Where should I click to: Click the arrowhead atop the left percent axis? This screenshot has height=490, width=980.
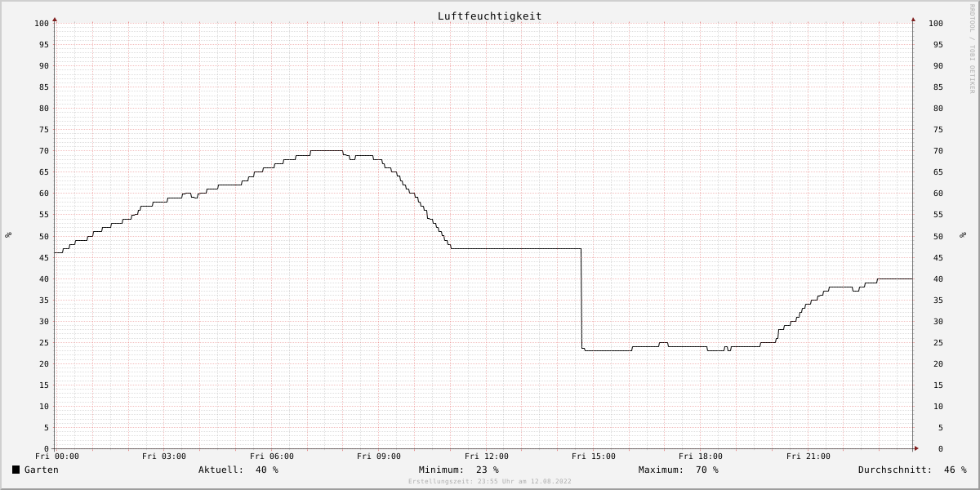tap(55, 19)
